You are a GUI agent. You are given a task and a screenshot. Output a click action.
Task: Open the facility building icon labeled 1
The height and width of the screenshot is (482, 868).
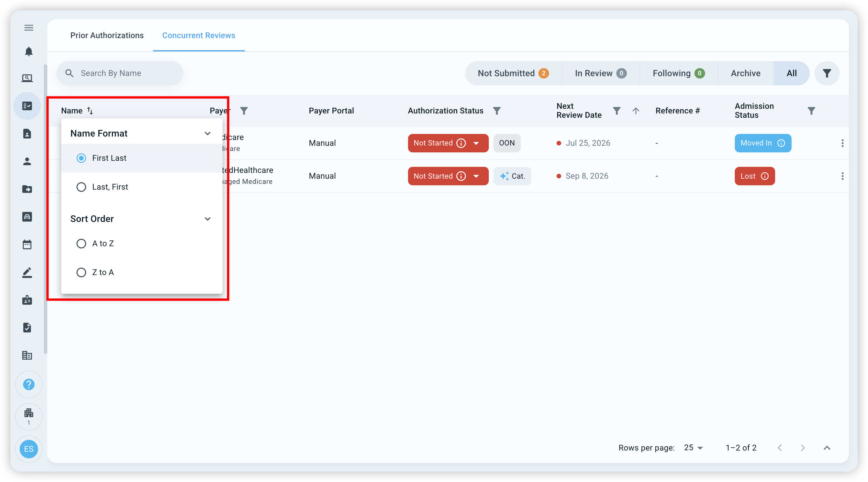click(x=29, y=416)
